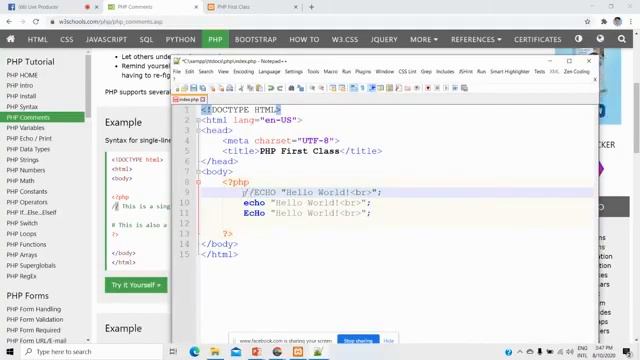Expand the REFERENCES dropdown in w3schools navbar

476,39
